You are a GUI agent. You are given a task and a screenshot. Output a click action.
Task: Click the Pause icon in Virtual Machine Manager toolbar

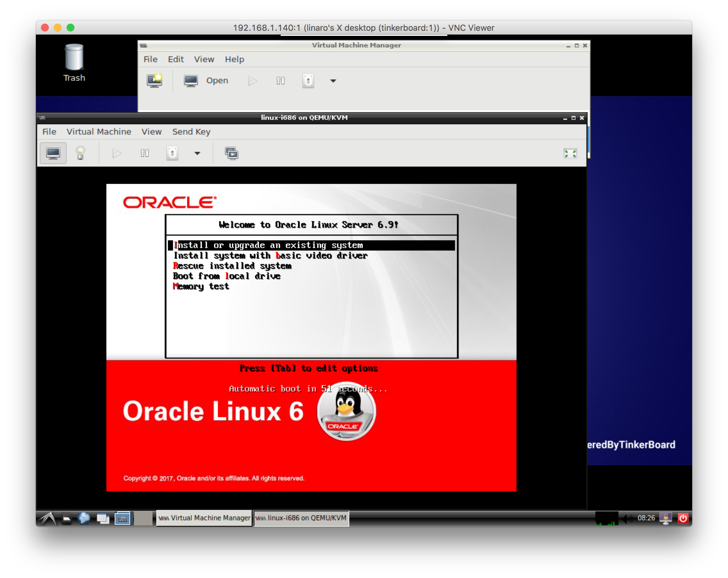pyautogui.click(x=281, y=81)
